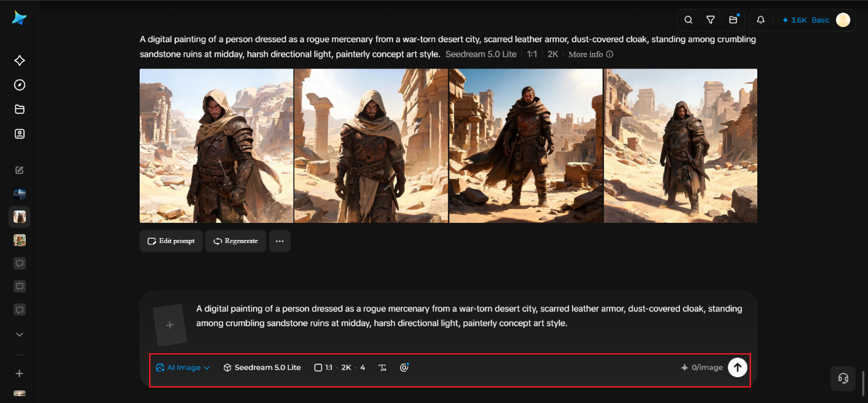Click the Edit prompt button
The width and height of the screenshot is (868, 403).
(171, 241)
